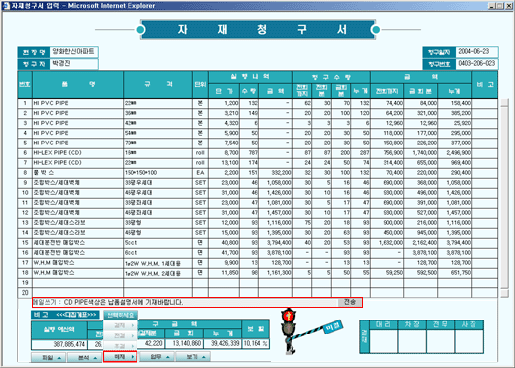Click the Internet Explorer icon in title bar
The height and width of the screenshot is (368, 515).
[x=6, y=5]
